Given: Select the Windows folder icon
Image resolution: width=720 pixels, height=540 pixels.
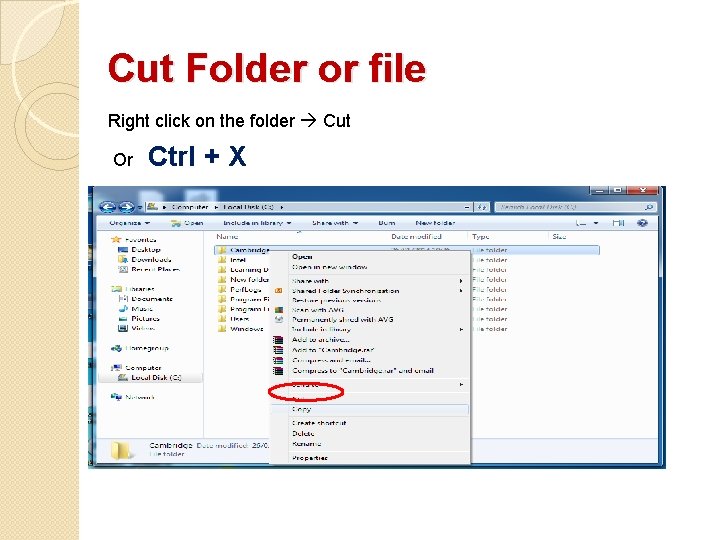Looking at the screenshot, I should [x=222, y=329].
